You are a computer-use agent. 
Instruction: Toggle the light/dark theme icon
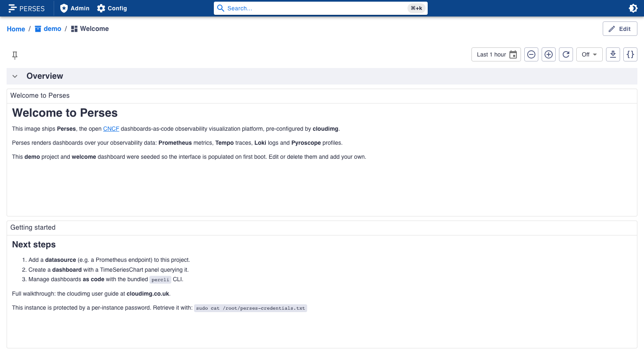[633, 8]
